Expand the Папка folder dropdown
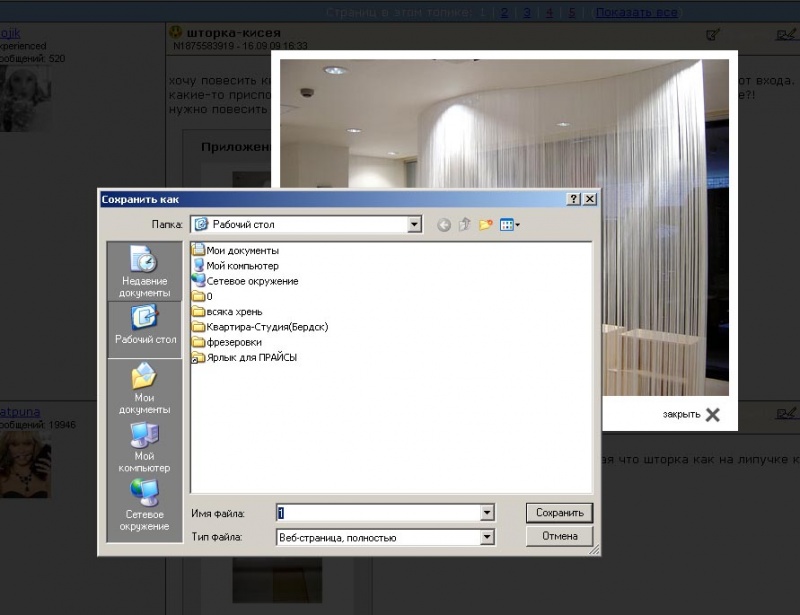The height and width of the screenshot is (615, 800). (x=415, y=225)
